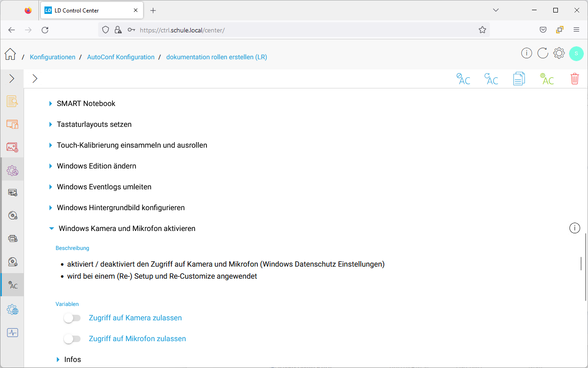
Task: Expand the left sidebar with the chevron
Action: [12, 79]
